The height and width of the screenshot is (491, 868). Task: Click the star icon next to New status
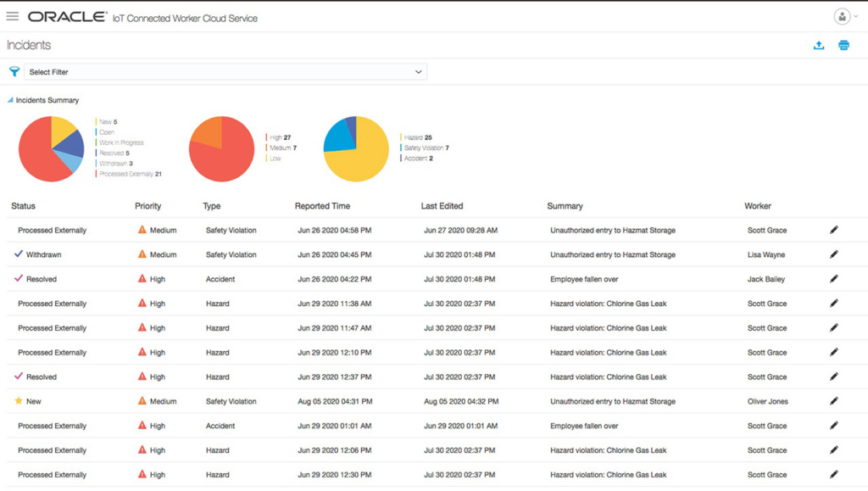pyautogui.click(x=17, y=401)
